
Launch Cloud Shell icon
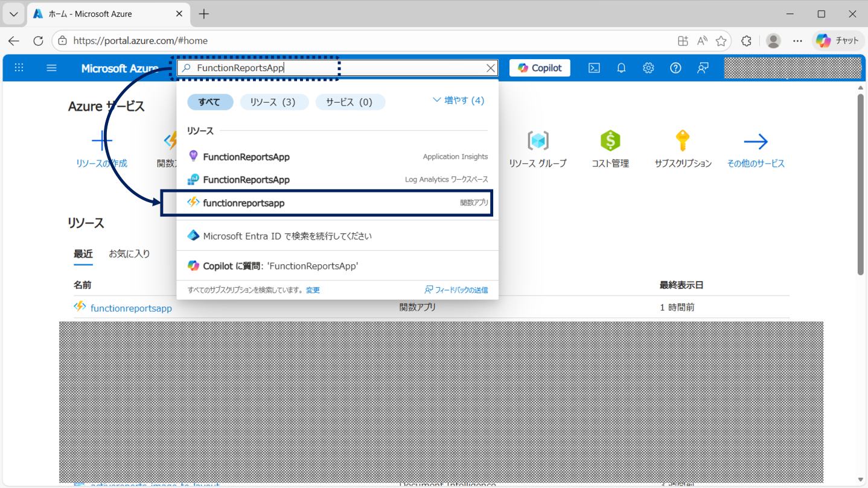pyautogui.click(x=594, y=68)
